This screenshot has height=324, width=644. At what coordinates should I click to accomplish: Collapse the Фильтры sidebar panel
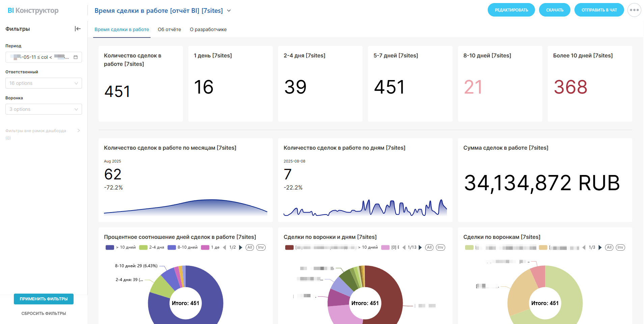(x=78, y=29)
